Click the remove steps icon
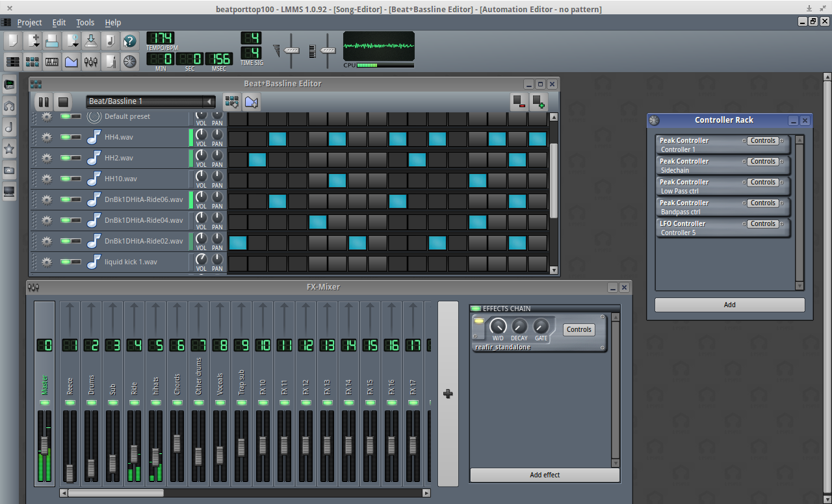The width and height of the screenshot is (832, 504). (519, 101)
